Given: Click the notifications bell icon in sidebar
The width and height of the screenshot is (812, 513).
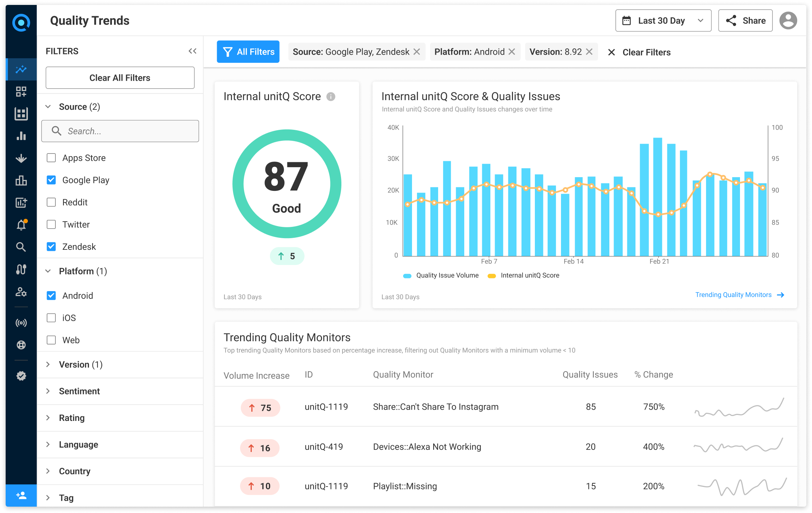Looking at the screenshot, I should point(21,225).
